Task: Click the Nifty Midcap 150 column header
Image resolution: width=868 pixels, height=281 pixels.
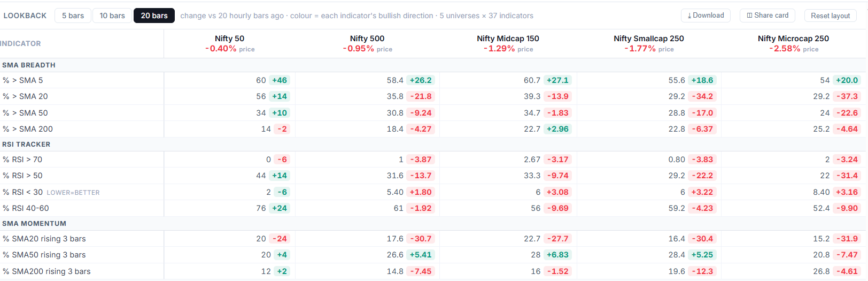Action: pos(508,39)
